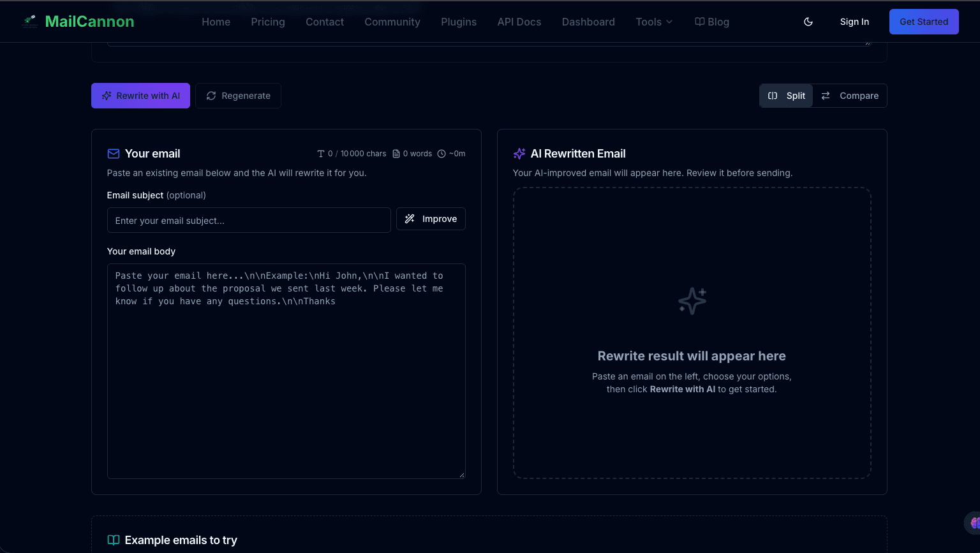Click the document icon beside 0 words
This screenshot has width=980, height=553.
(396, 154)
